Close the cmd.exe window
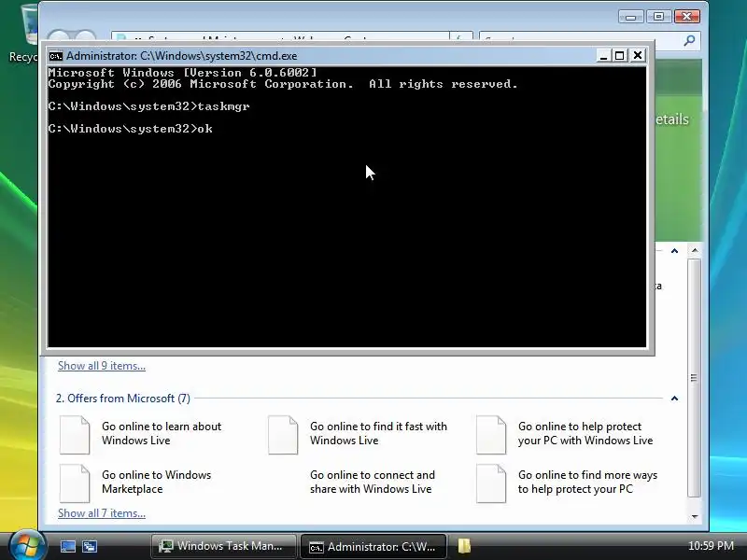Image resolution: width=747 pixels, height=560 pixels. [x=638, y=56]
